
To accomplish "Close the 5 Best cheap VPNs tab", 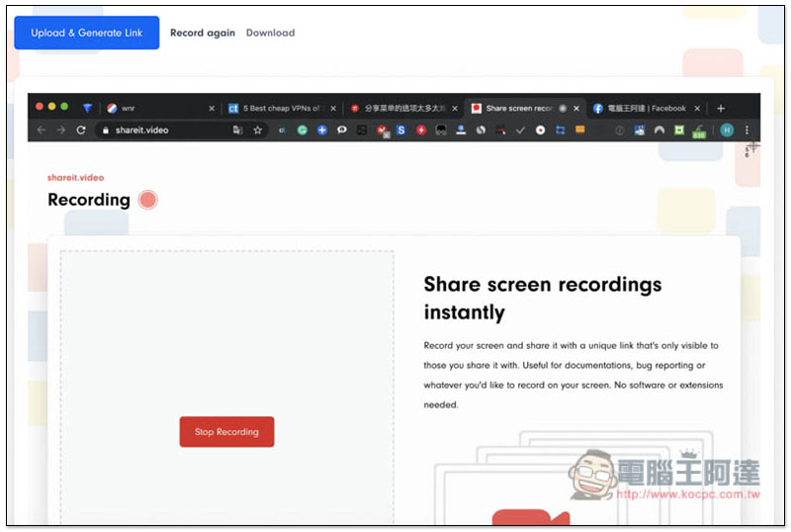I will point(333,109).
